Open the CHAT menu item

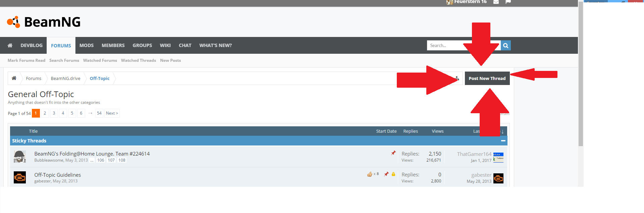(185, 45)
